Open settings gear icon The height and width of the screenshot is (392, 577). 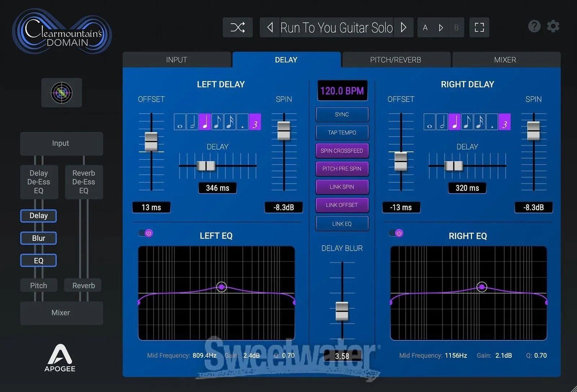click(x=553, y=26)
